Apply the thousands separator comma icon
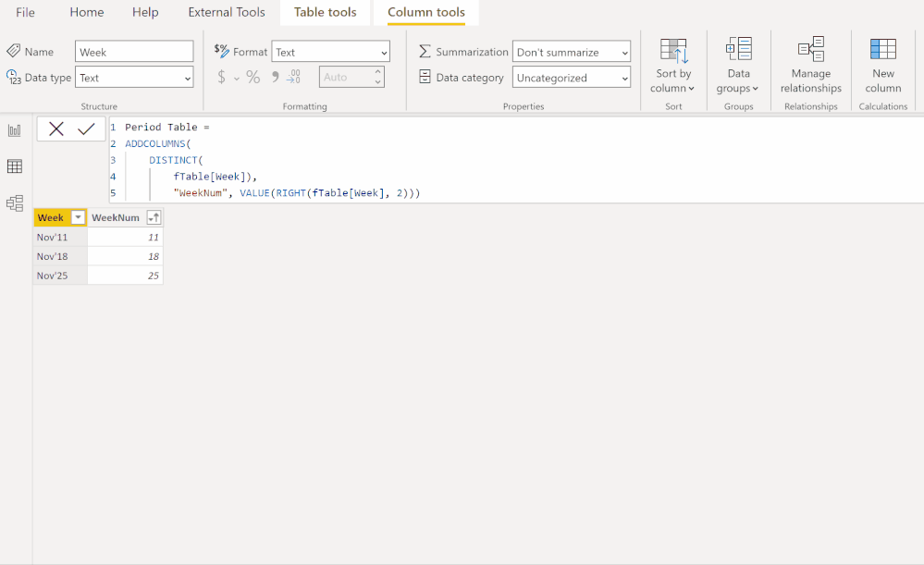The height and width of the screenshot is (565, 924). click(x=275, y=77)
